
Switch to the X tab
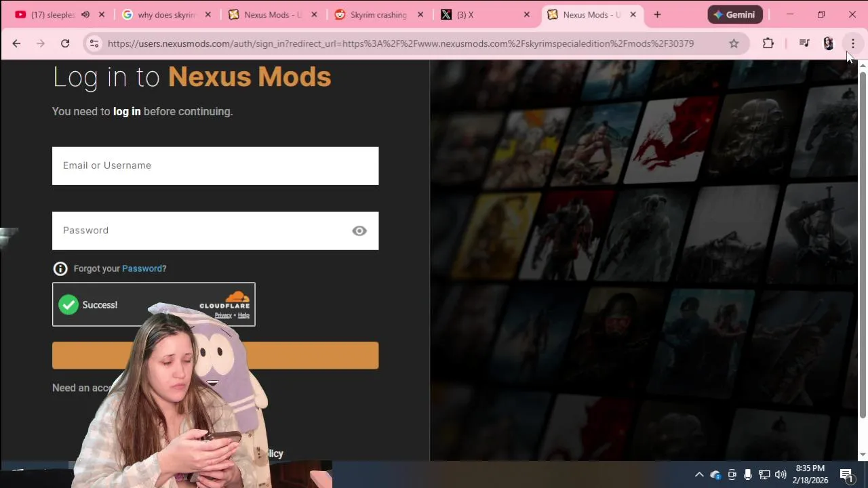465,14
